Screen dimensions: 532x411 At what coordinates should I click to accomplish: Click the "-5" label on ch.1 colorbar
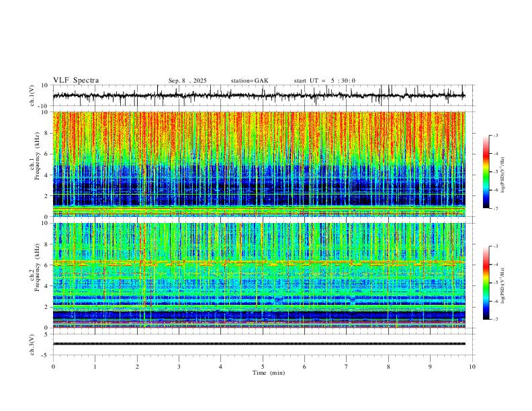click(496, 172)
